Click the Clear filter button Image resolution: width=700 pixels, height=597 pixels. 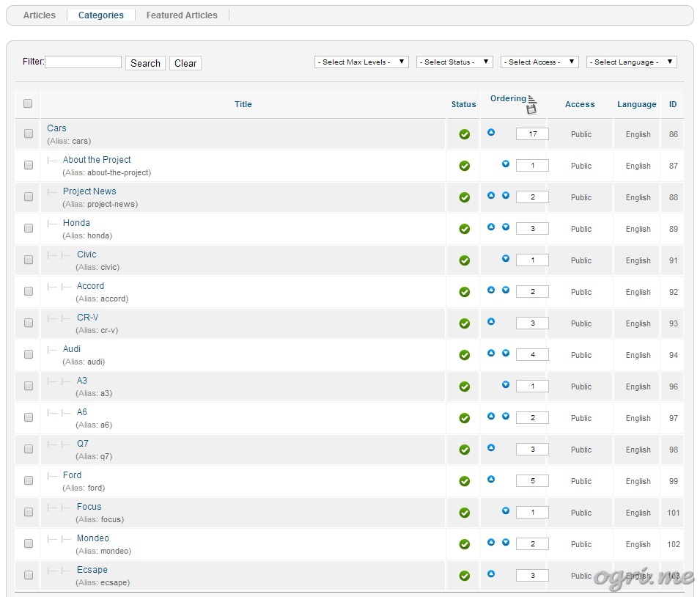click(x=185, y=63)
